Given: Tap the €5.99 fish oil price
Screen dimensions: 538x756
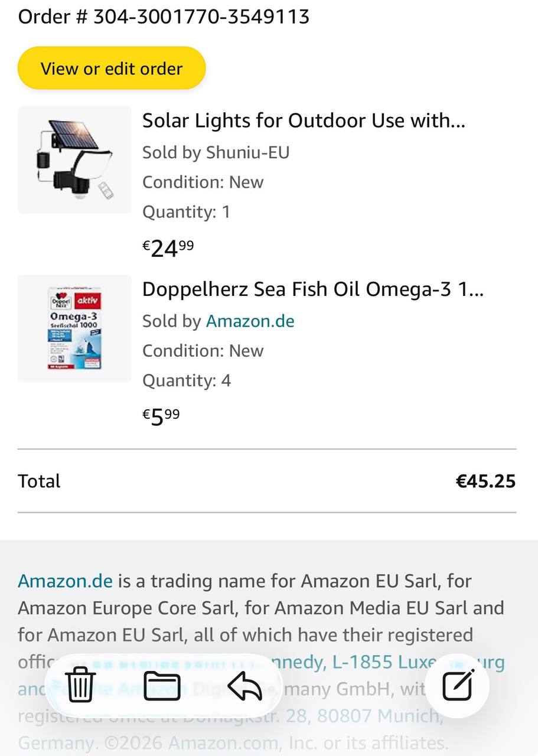Looking at the screenshot, I should [161, 417].
